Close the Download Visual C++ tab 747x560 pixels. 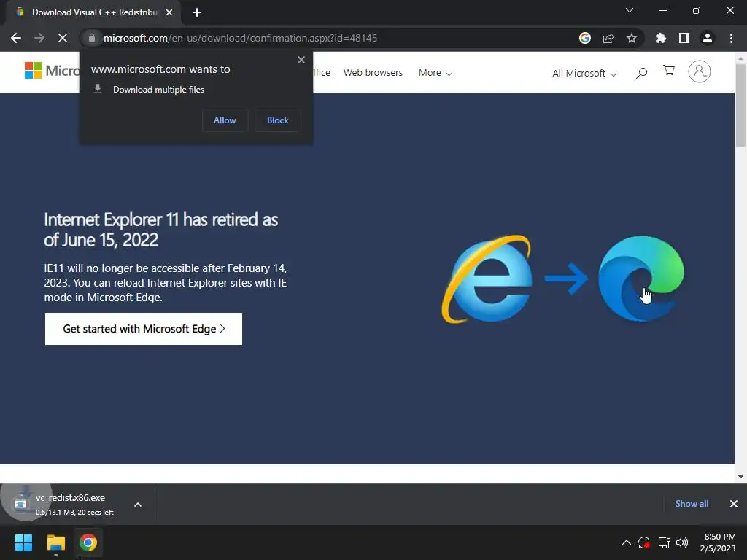(169, 12)
